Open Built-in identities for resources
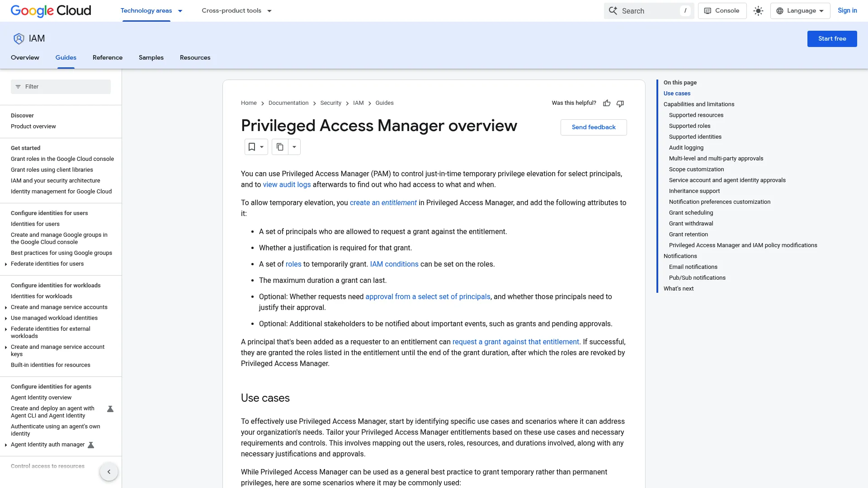 51,365
